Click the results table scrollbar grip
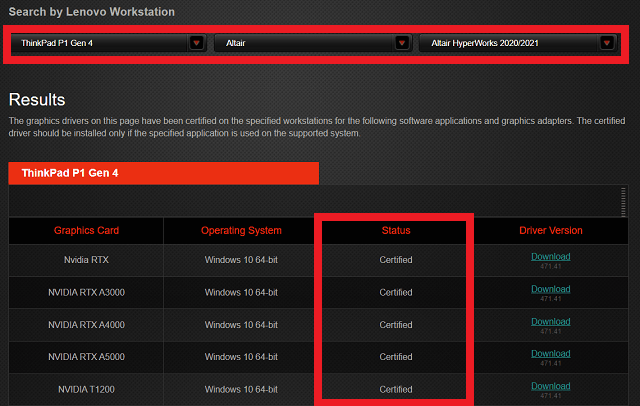Screen dimensions: 640x406 [x=623, y=202]
